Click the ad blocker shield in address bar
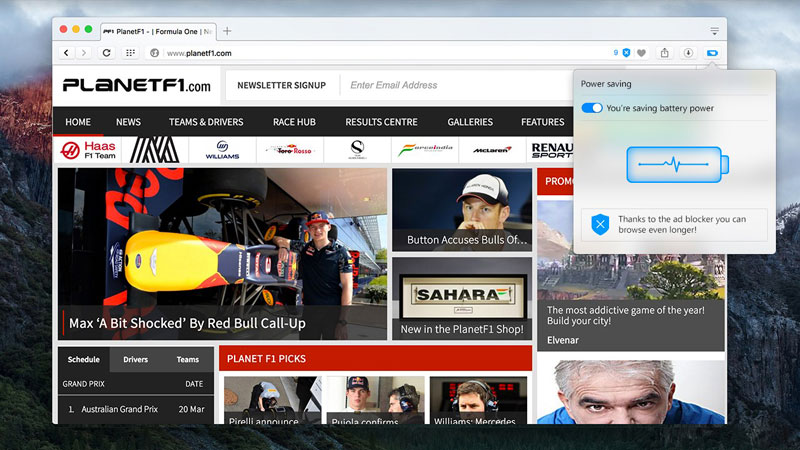 coord(626,53)
